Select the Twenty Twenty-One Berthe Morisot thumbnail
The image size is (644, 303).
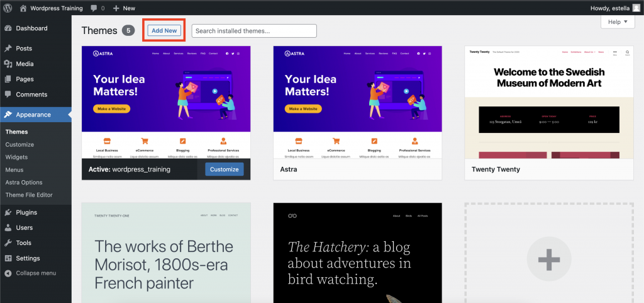click(166, 253)
